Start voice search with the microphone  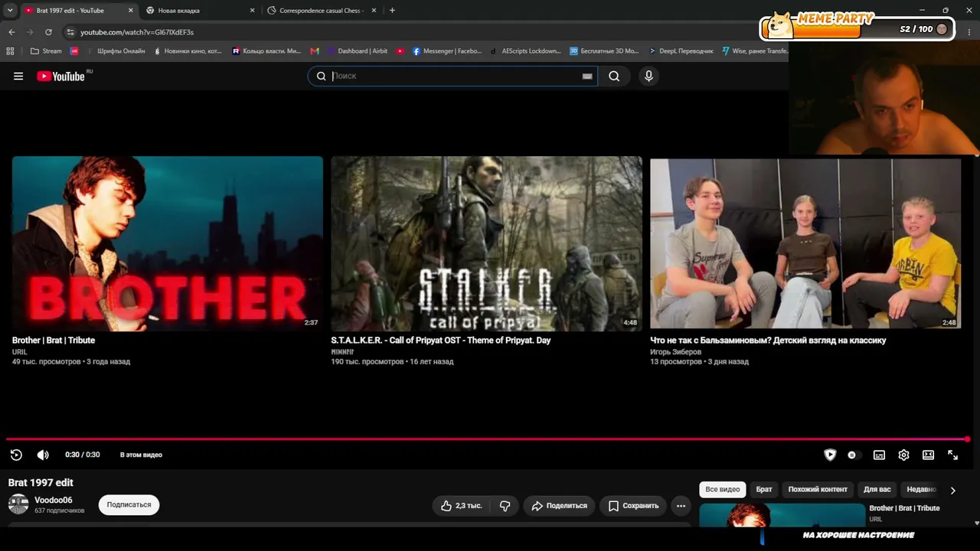(x=648, y=76)
